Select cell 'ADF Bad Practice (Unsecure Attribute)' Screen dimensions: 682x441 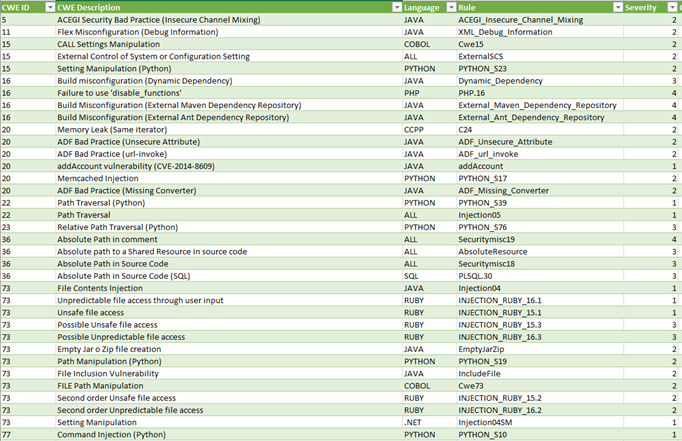[229, 141]
